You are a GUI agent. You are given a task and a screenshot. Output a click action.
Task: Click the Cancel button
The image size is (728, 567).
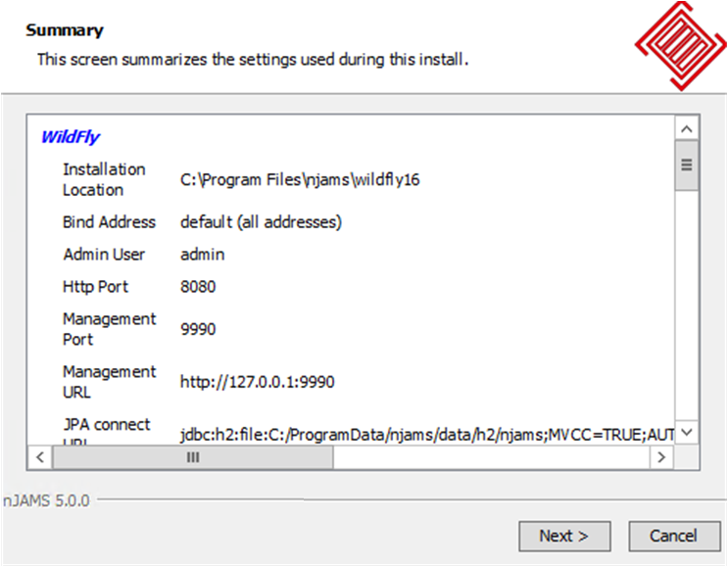(x=674, y=536)
